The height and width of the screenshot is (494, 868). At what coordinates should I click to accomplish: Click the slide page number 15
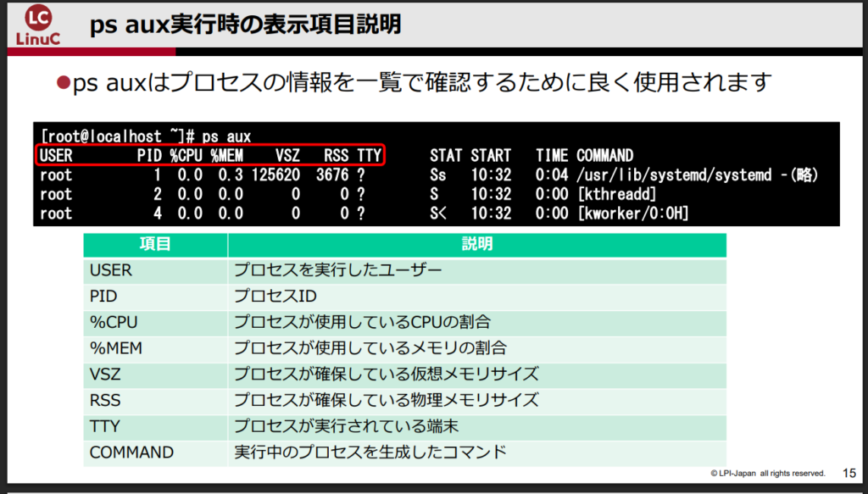coord(849,473)
